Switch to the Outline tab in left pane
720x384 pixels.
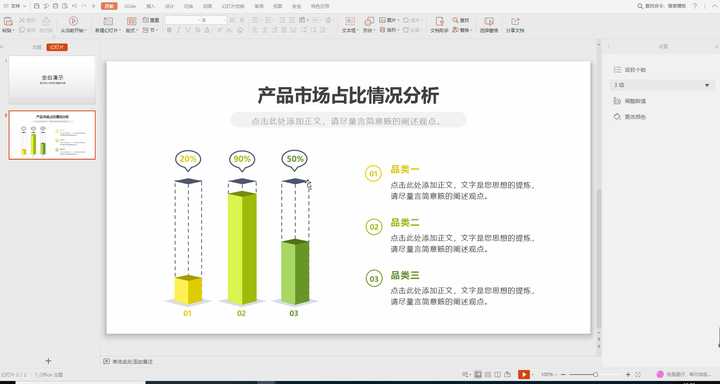[37, 47]
